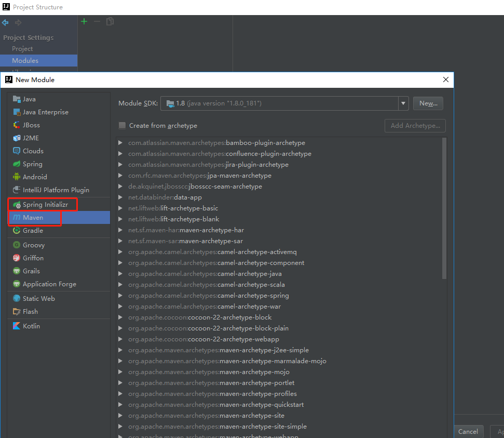The width and height of the screenshot is (504, 438).
Task: Close the New Module dialog
Action: coord(446,79)
